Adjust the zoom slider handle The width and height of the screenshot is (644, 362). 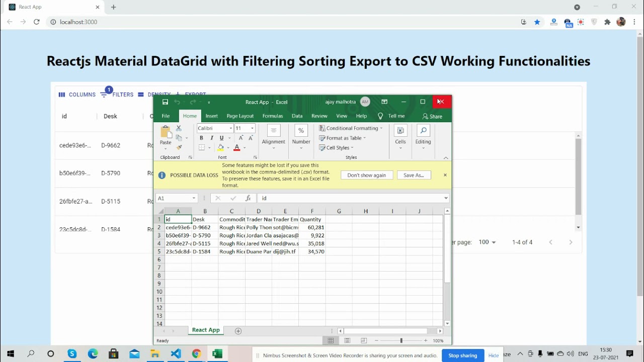pyautogui.click(x=401, y=341)
